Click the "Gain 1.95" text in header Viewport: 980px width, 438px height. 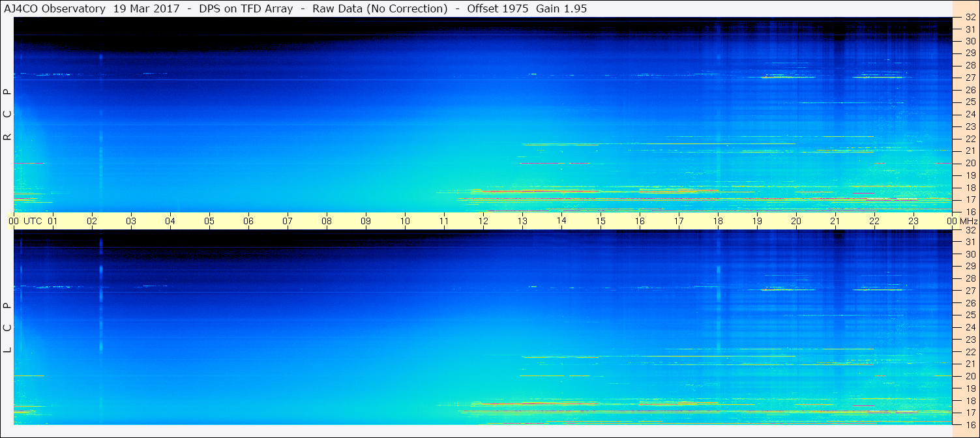click(561, 9)
